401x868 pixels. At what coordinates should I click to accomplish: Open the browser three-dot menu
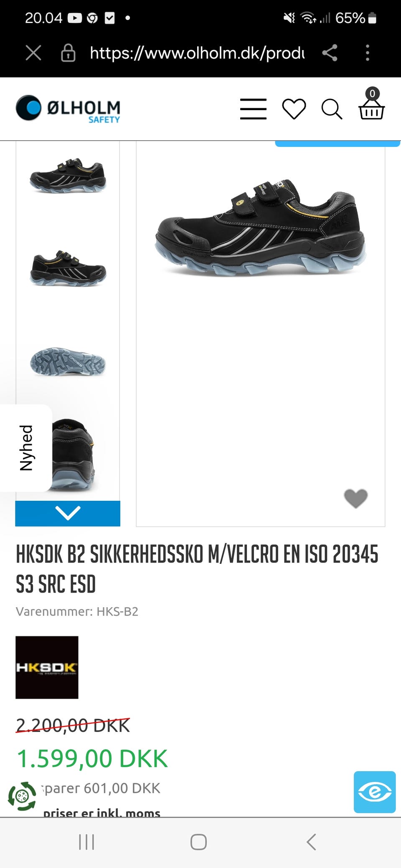pos(368,53)
